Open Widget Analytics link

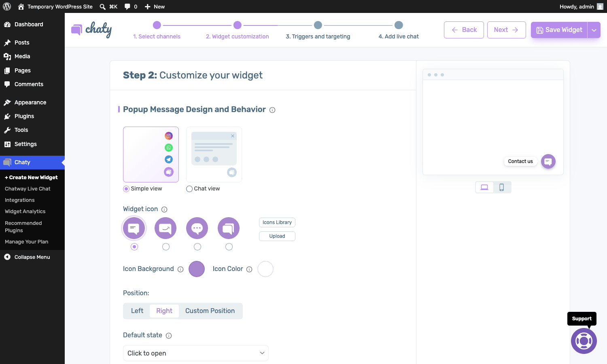point(25,212)
